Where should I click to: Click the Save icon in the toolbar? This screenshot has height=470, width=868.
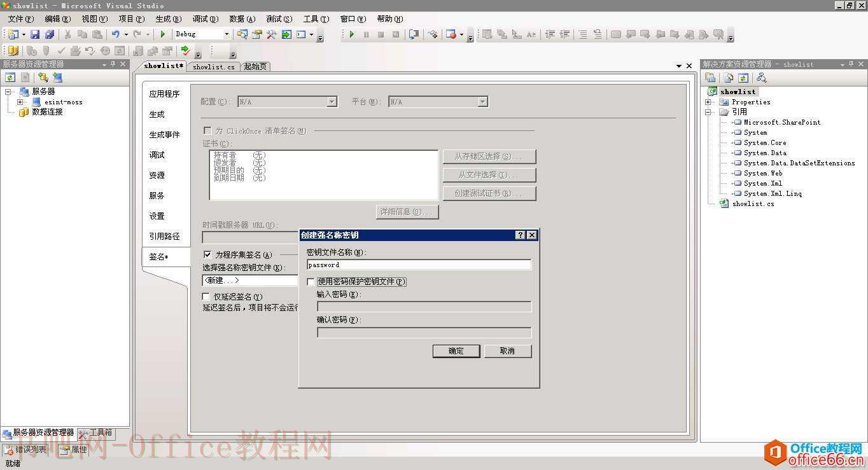coord(35,34)
